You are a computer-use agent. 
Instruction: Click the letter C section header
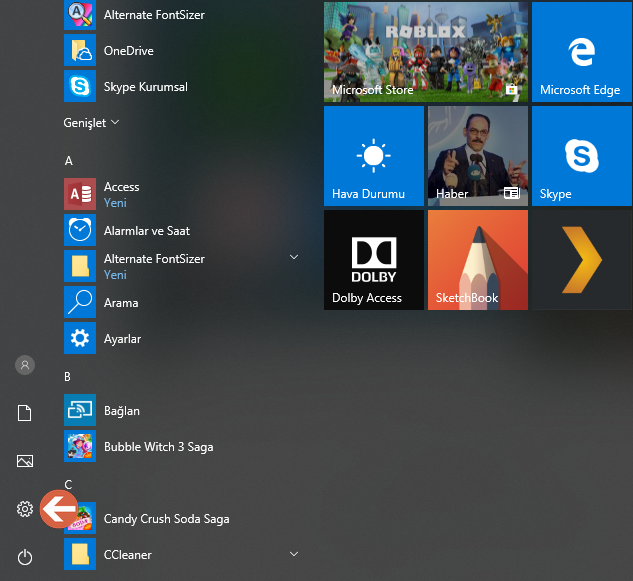68,485
